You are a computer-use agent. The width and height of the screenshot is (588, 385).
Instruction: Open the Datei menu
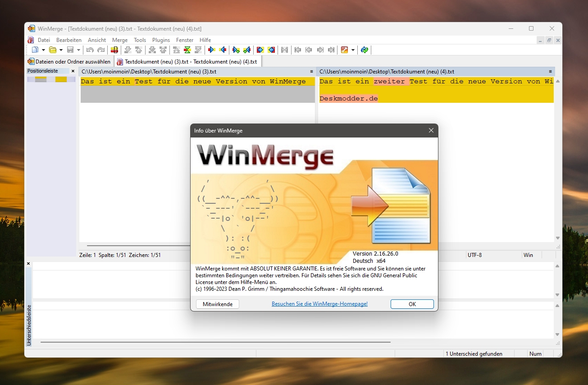coord(44,40)
